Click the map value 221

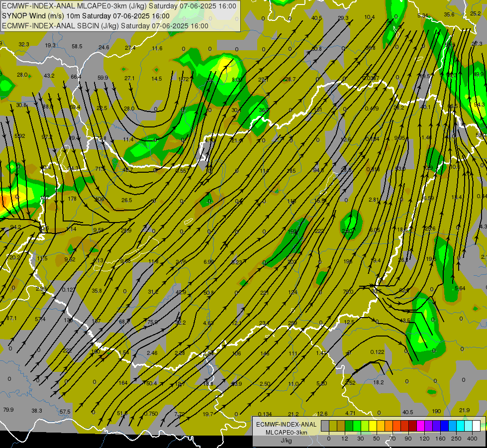point(265,293)
